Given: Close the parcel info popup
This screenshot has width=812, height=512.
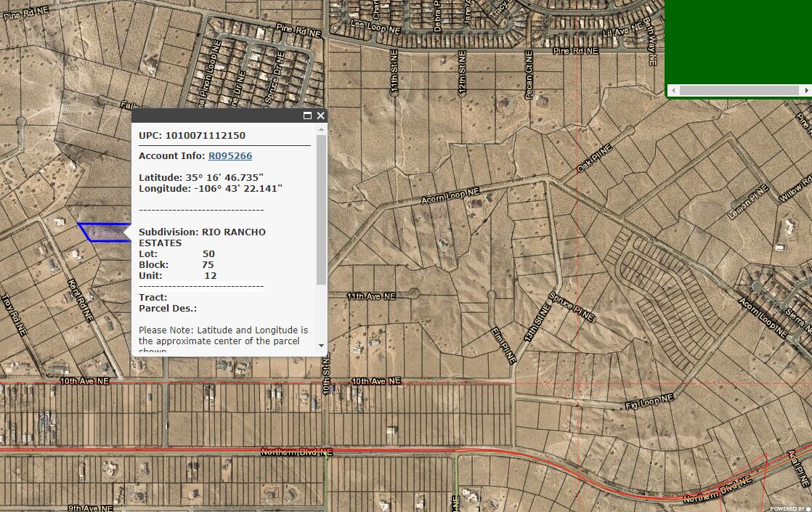Looking at the screenshot, I should pos(320,115).
